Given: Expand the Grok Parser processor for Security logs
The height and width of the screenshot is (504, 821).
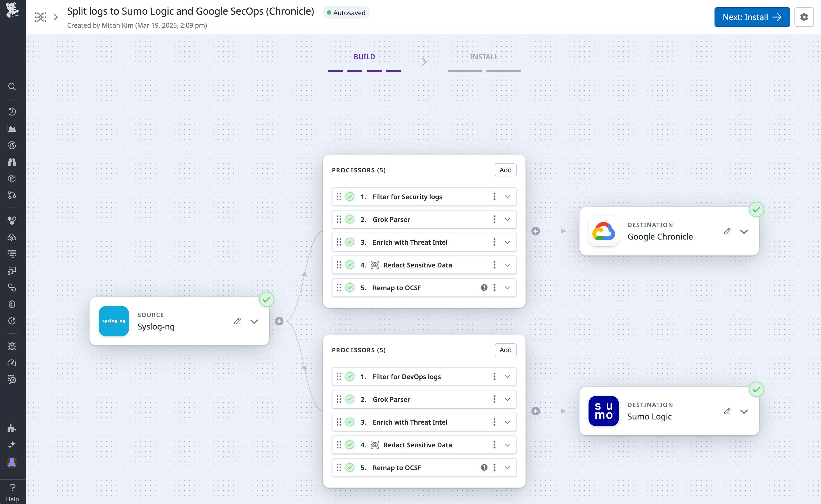Looking at the screenshot, I should tap(508, 219).
